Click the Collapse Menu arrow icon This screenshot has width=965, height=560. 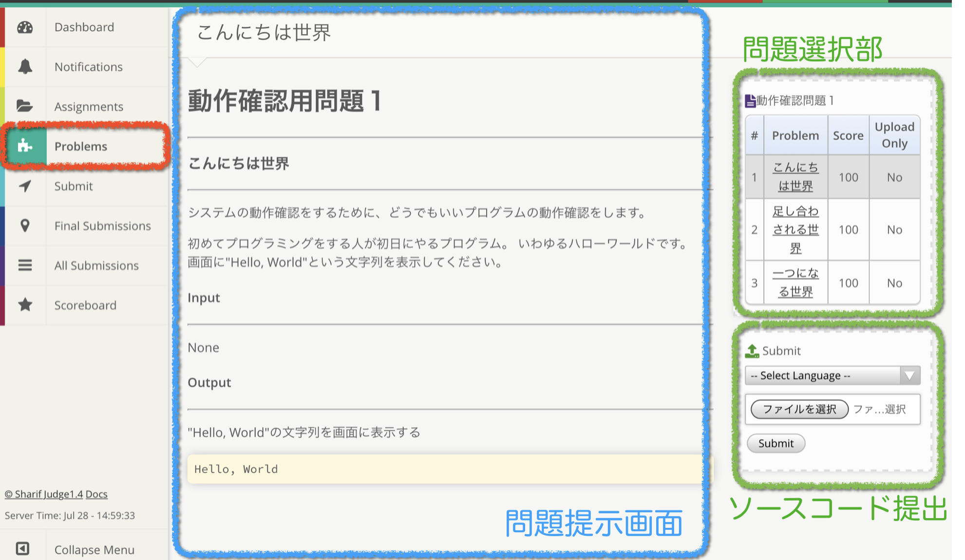(22, 549)
